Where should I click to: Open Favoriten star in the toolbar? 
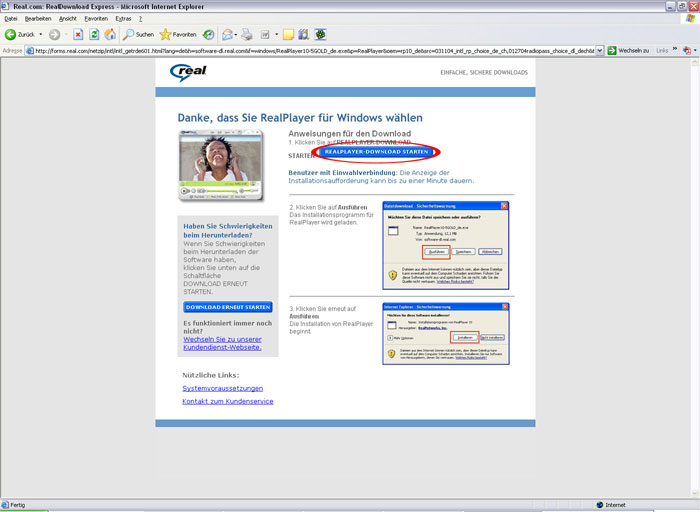[178, 34]
